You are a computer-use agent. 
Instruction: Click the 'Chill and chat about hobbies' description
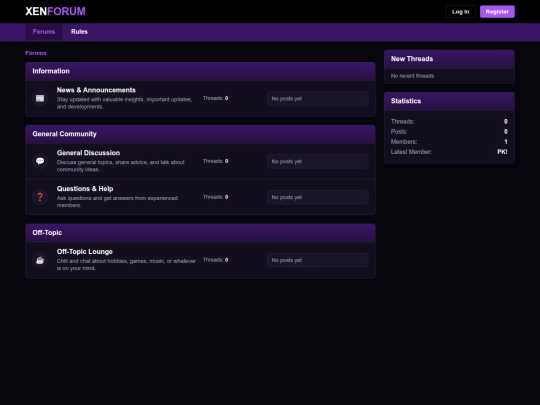click(126, 264)
